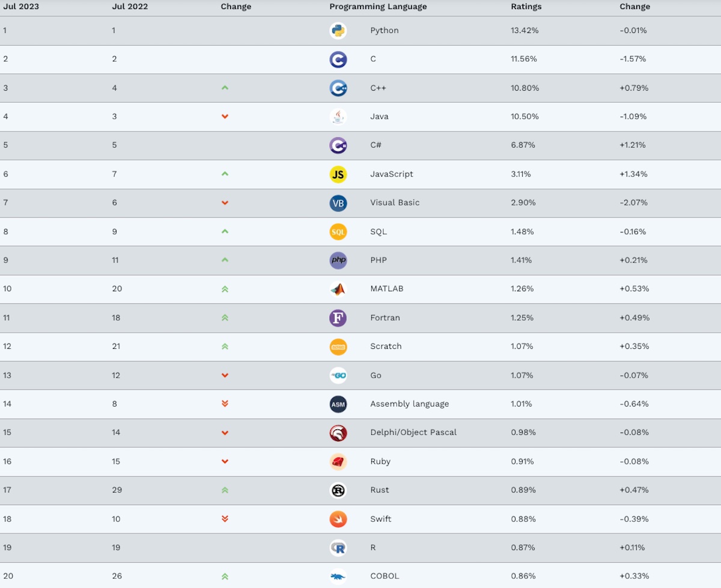Click the Programming Language column header
The width and height of the screenshot is (721, 588).
coord(378,7)
